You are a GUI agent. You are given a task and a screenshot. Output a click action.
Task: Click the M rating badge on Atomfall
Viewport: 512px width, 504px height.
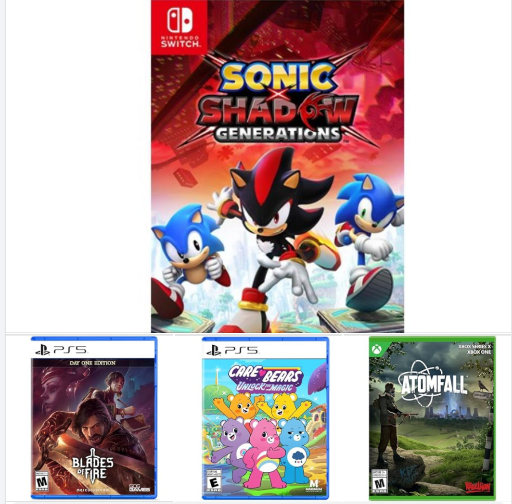380,482
